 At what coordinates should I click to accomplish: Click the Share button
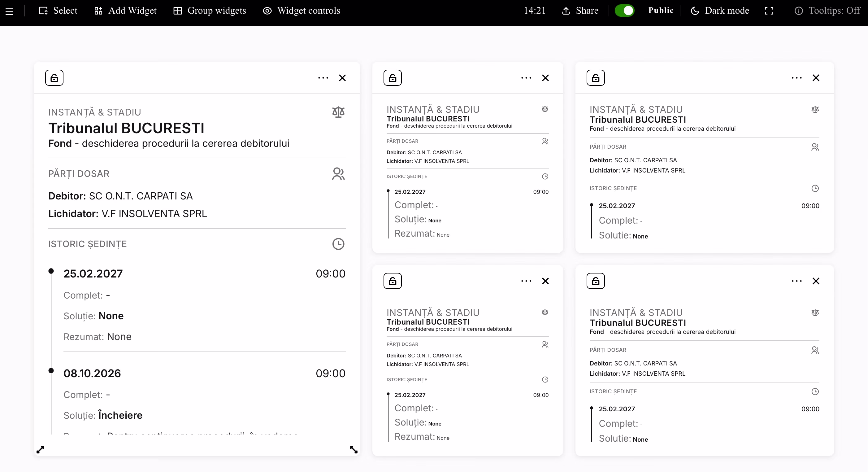tap(580, 11)
